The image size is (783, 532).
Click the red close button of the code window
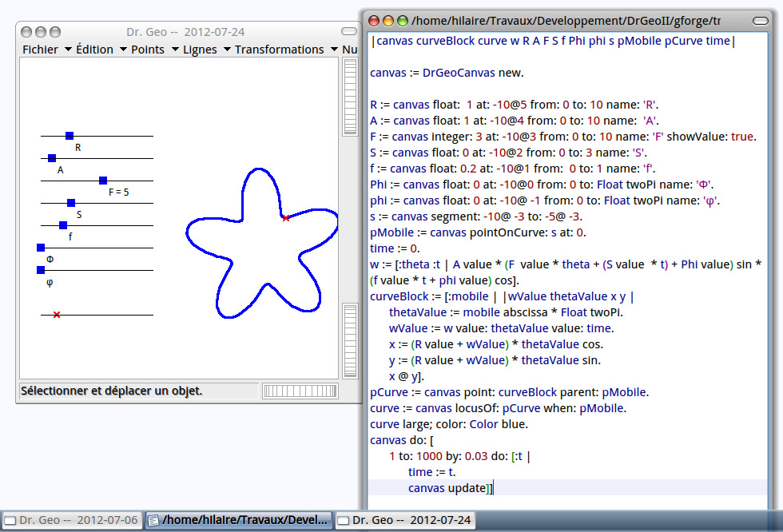tap(374, 21)
